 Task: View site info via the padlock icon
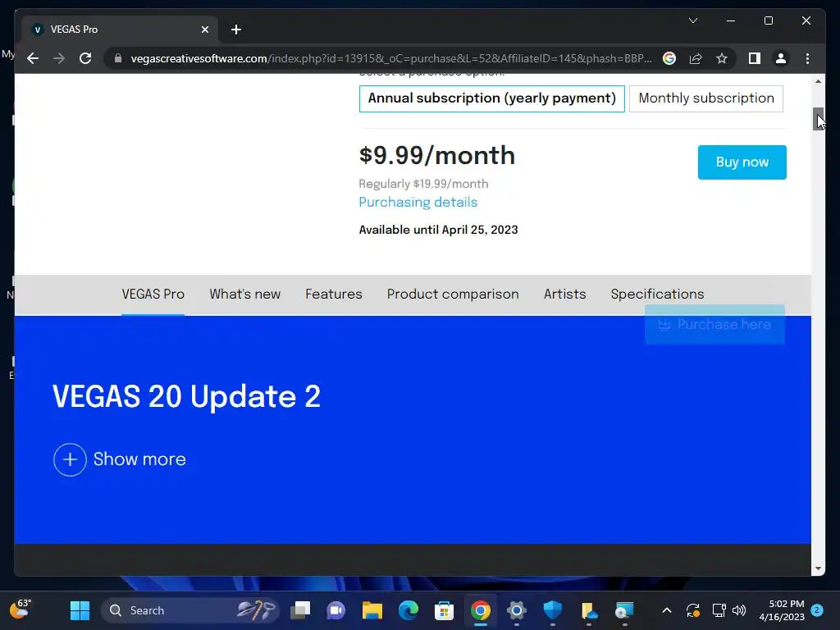pos(118,58)
